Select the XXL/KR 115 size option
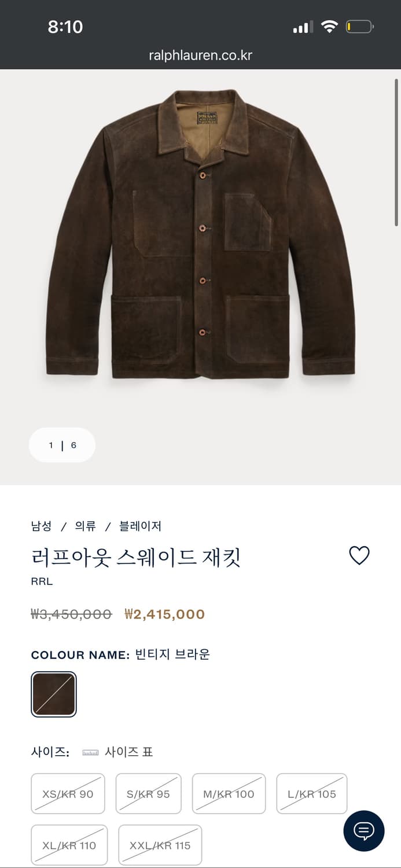Viewport: 401px width, 868px height. [160, 845]
